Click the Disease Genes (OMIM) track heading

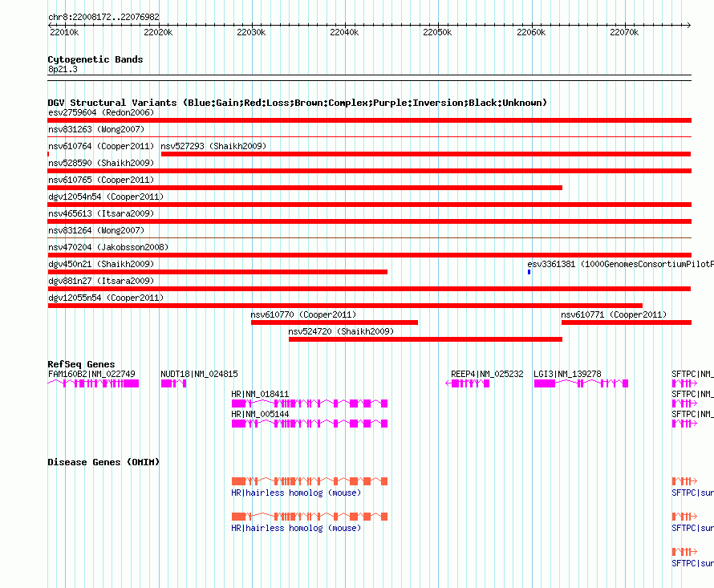tap(103, 462)
